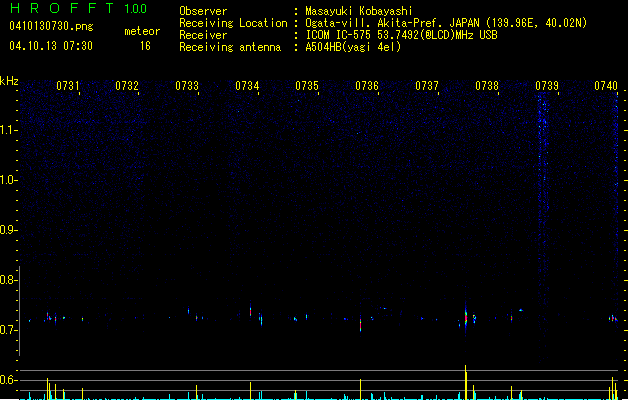Click the 0738 time marker
The height and width of the screenshot is (400, 629).
click(487, 86)
